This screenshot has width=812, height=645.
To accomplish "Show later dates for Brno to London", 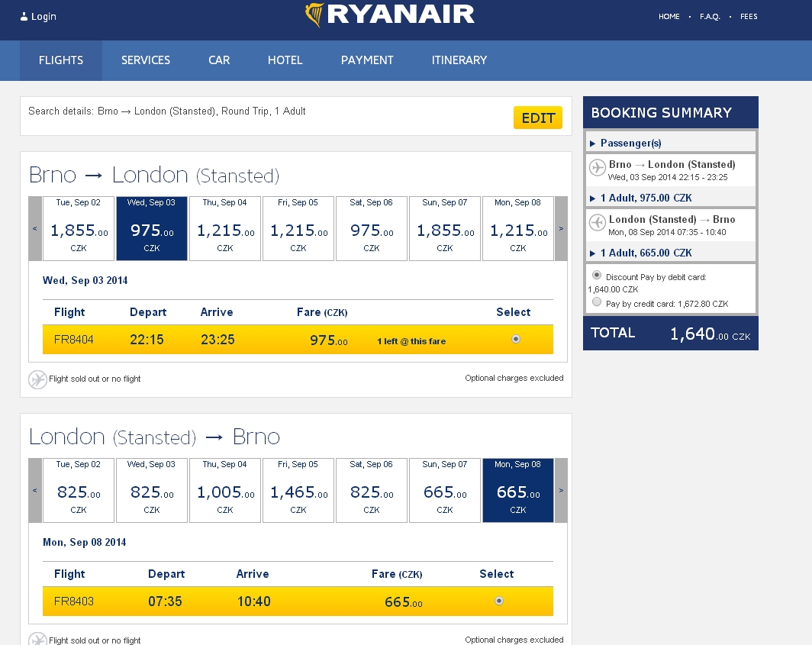I will 561,228.
